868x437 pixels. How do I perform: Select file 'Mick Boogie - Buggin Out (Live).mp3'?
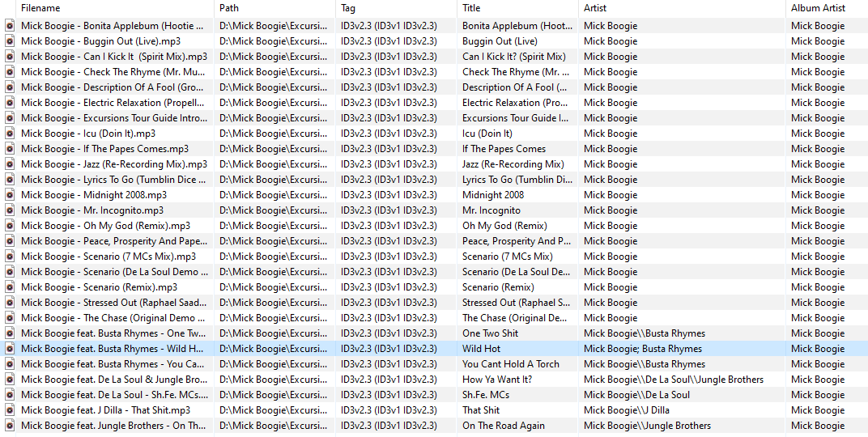[x=100, y=41]
